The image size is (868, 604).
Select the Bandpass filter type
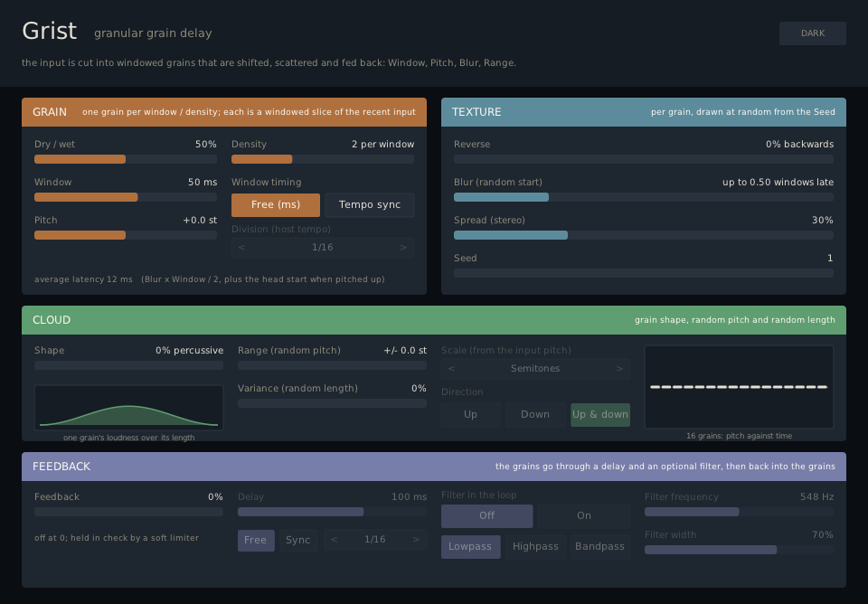[600, 547]
